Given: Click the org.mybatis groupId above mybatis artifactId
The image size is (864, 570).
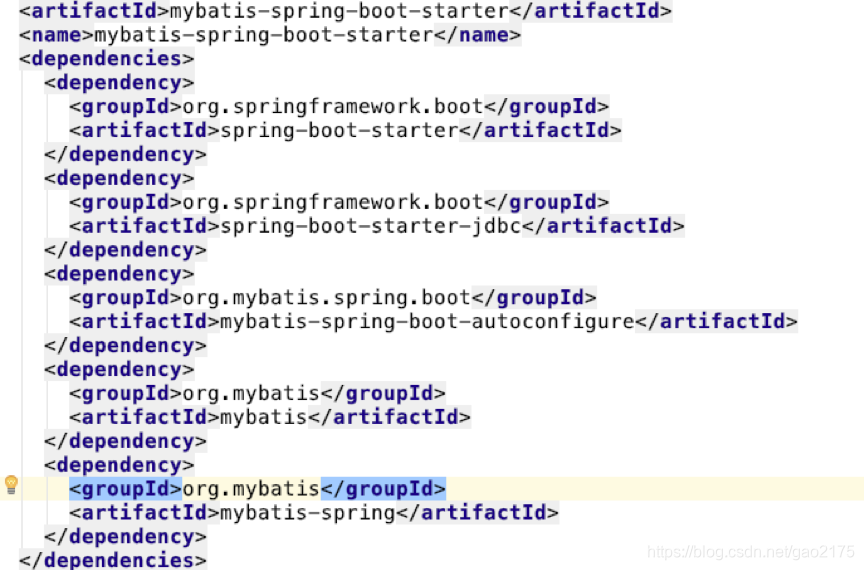Looking at the screenshot, I should pos(257,394).
